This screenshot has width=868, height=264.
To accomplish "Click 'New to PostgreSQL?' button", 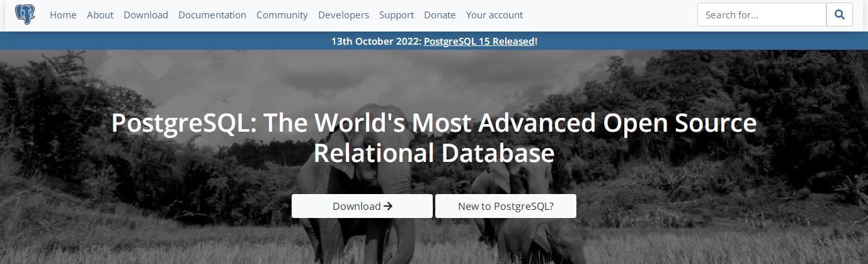I will coord(506,206).
